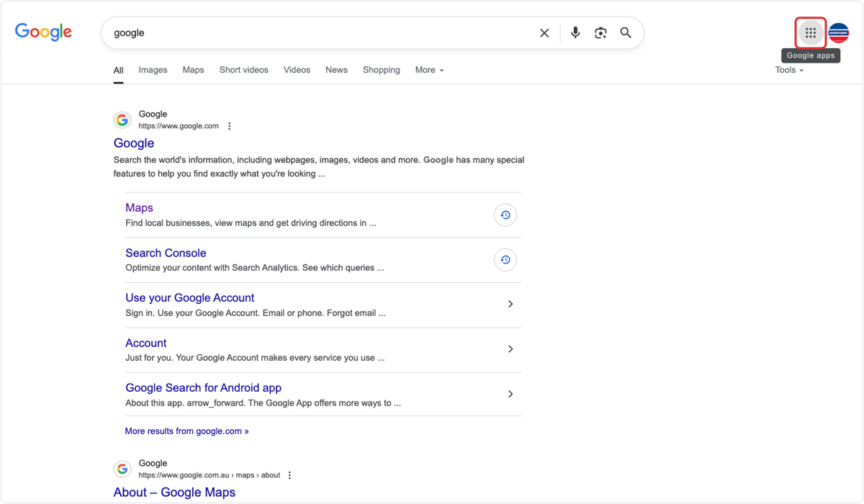Screen dimensions: 864x504
Task: Switch to the News tab
Action: [x=336, y=70]
